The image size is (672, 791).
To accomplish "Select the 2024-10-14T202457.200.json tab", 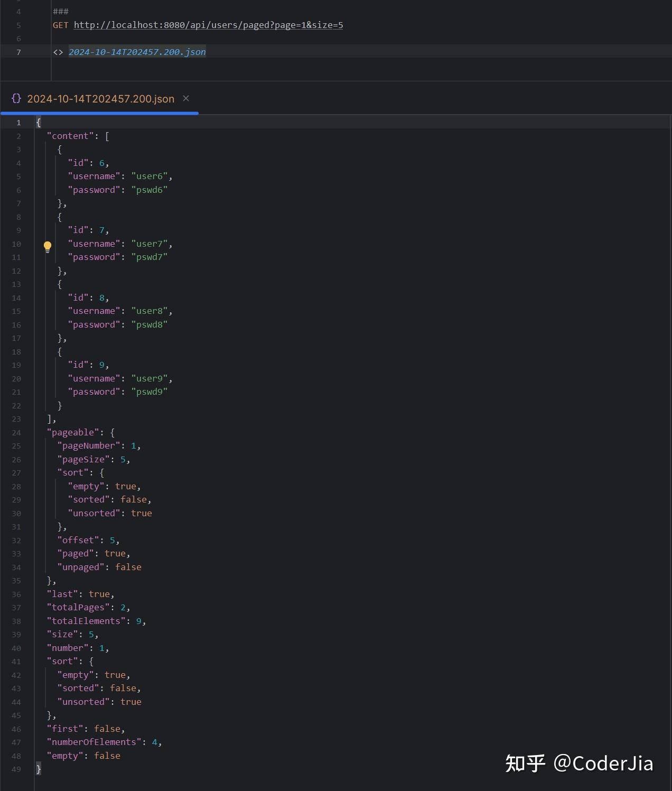I will 100,99.
